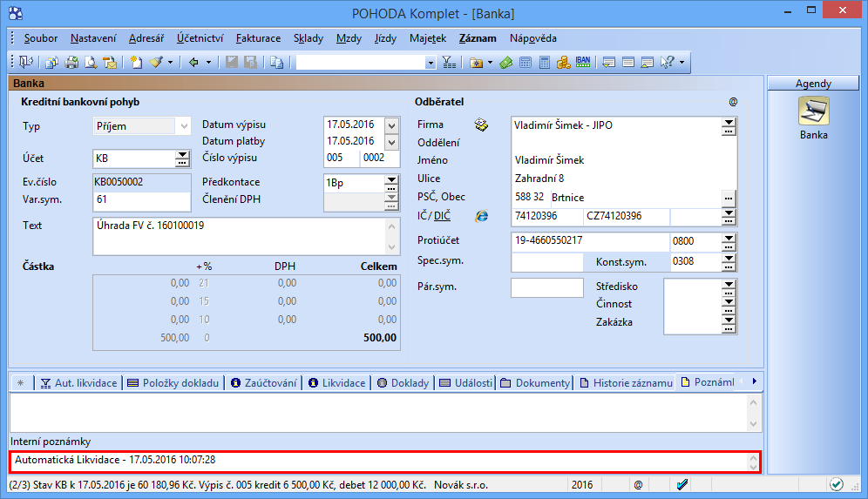Click the green banknote toolbar icon
868x499 pixels.
pyautogui.click(x=506, y=62)
